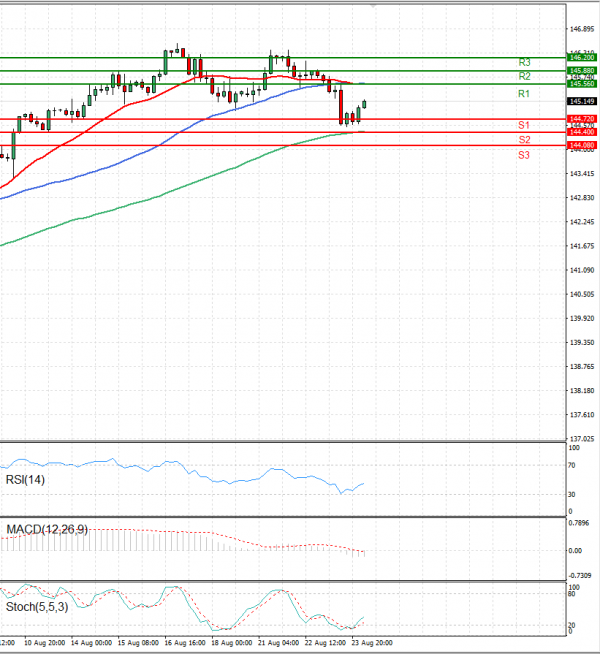Click the 141.090 price axis value
This screenshot has height=654, width=600.
[x=582, y=270]
